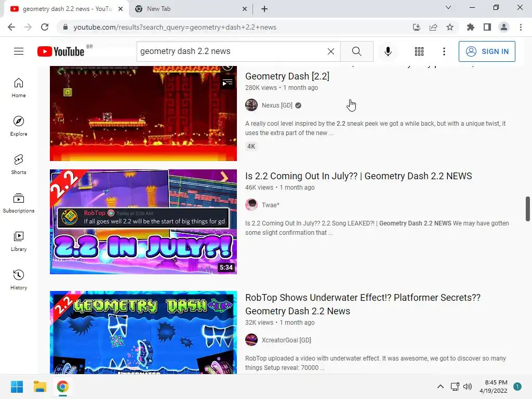Toggle the Chrome side panel
Viewport: 532px width, 399px height.
click(487, 27)
